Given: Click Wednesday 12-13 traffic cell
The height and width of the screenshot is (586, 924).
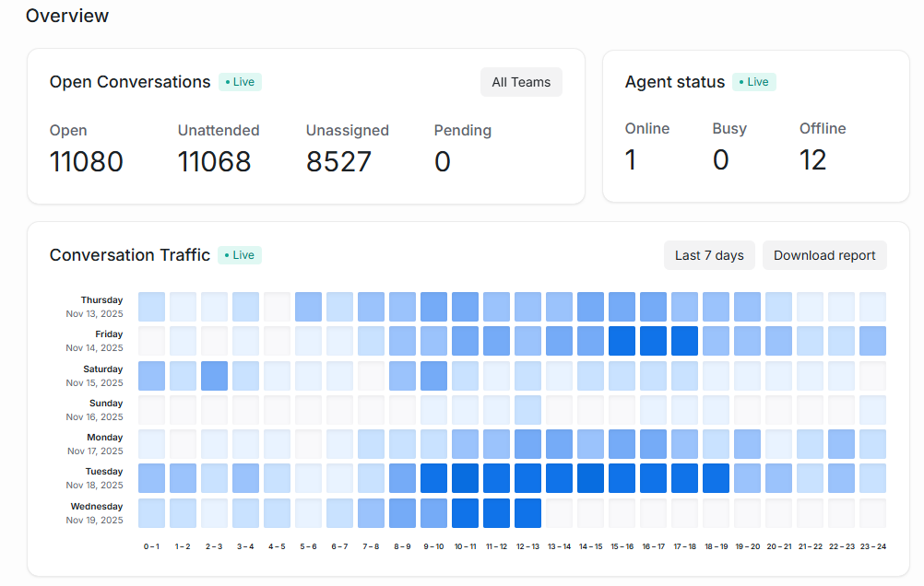Looking at the screenshot, I should click(x=527, y=512).
